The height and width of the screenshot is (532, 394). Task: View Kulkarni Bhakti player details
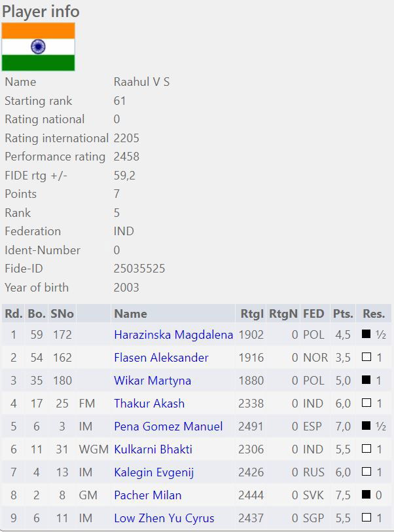(x=154, y=449)
